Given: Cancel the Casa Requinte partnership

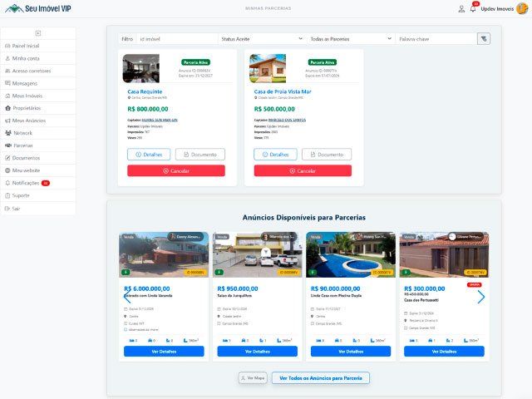Looking at the screenshot, I should click(176, 170).
